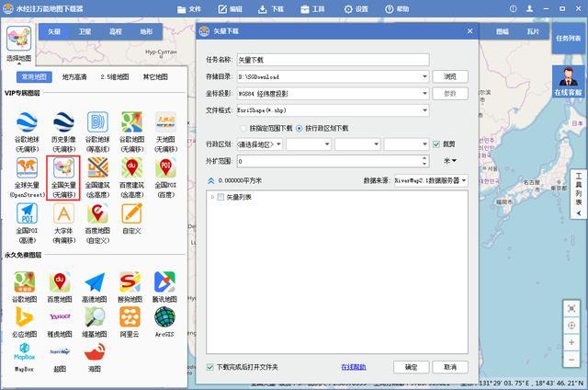
Task: Select 全国矢量(无偏移) layer icon
Action: tap(63, 167)
